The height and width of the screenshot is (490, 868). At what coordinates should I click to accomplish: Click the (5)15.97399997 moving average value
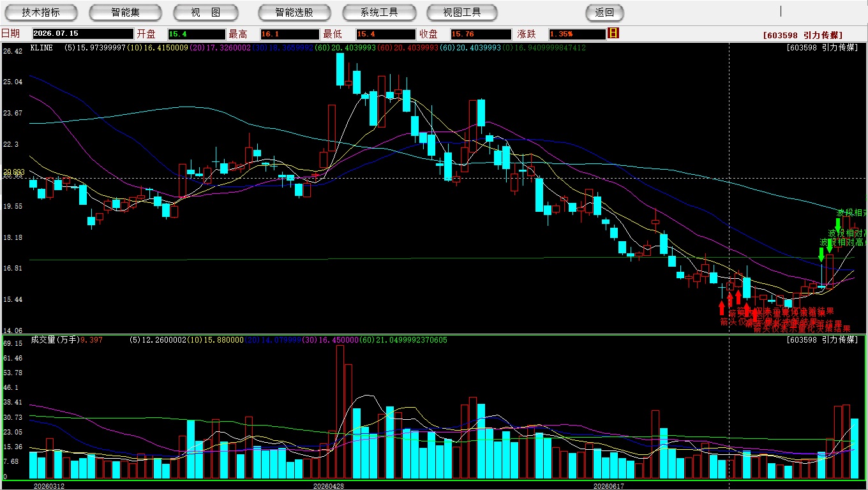coord(95,48)
